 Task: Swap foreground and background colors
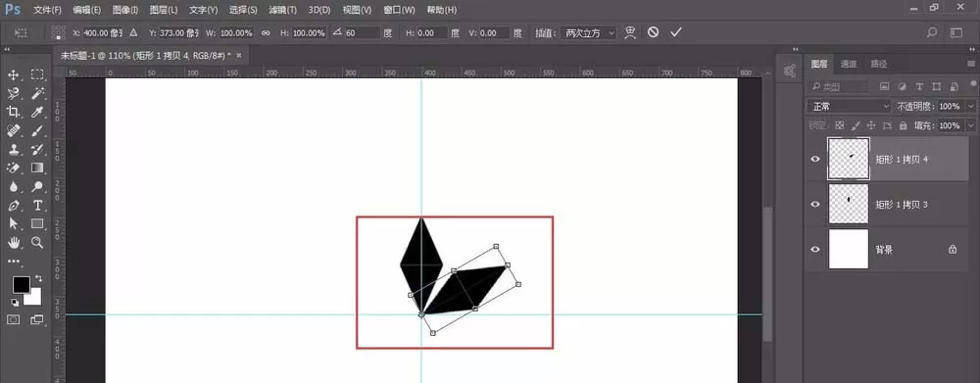tap(39, 277)
